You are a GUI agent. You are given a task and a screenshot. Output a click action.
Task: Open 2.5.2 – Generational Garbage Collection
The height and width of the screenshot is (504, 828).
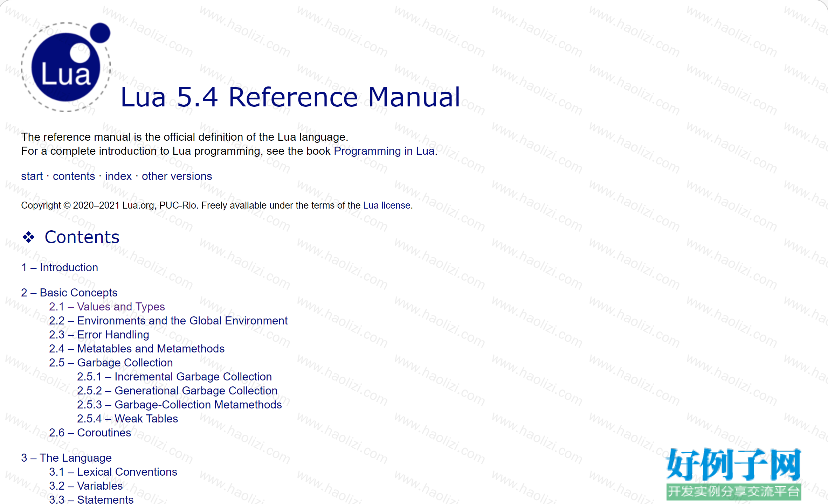coord(177,391)
